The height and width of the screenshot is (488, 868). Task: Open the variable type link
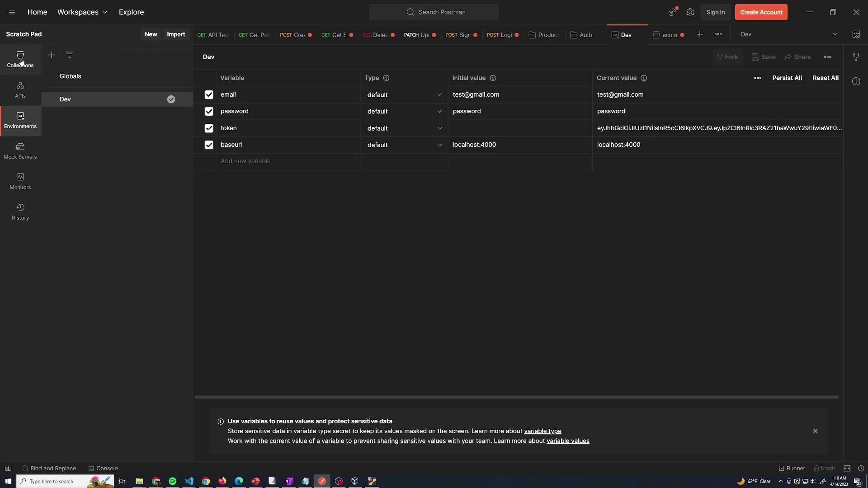tap(542, 431)
